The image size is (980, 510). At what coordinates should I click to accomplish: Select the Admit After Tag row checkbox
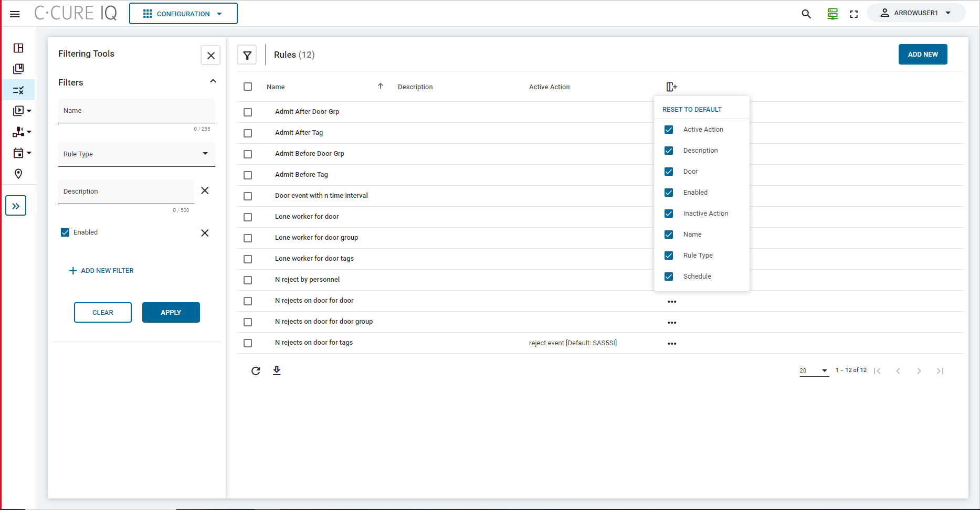[x=248, y=133]
